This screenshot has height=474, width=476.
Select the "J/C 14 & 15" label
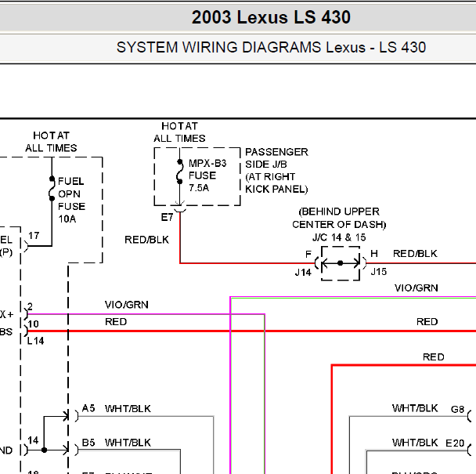click(339, 237)
